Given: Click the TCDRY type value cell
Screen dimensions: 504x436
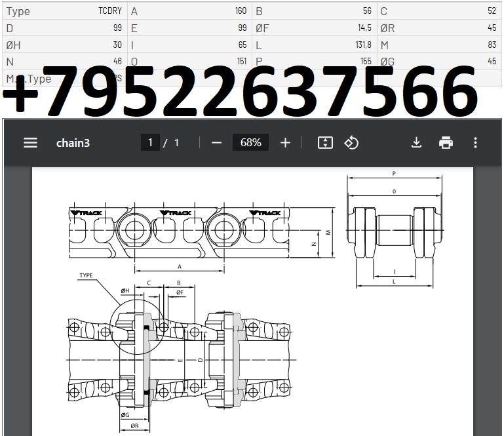Looking at the screenshot, I should coord(109,11).
